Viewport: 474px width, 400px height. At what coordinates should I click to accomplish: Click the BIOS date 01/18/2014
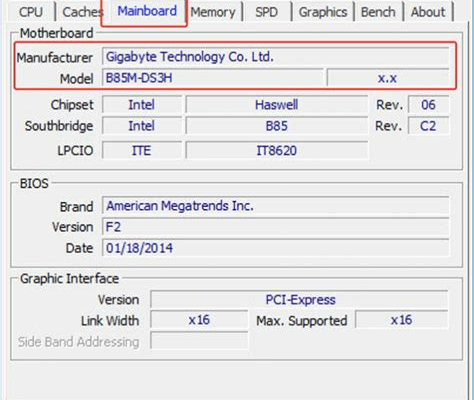tap(276, 248)
